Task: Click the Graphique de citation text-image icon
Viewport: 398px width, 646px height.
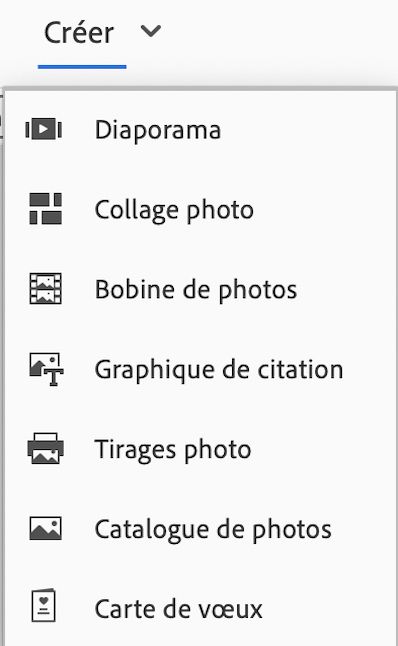Action: pyautogui.click(x=46, y=369)
